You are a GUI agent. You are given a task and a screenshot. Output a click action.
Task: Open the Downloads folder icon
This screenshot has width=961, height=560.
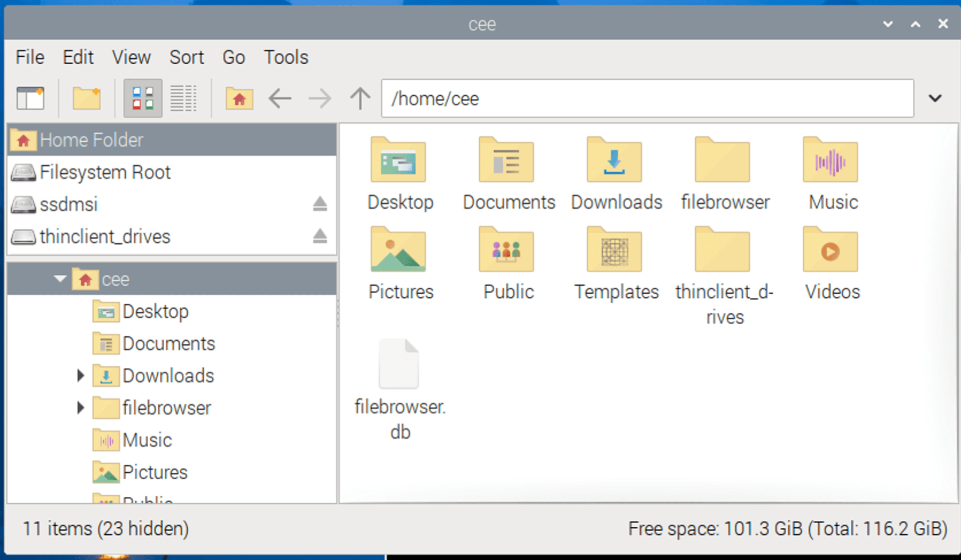(614, 161)
